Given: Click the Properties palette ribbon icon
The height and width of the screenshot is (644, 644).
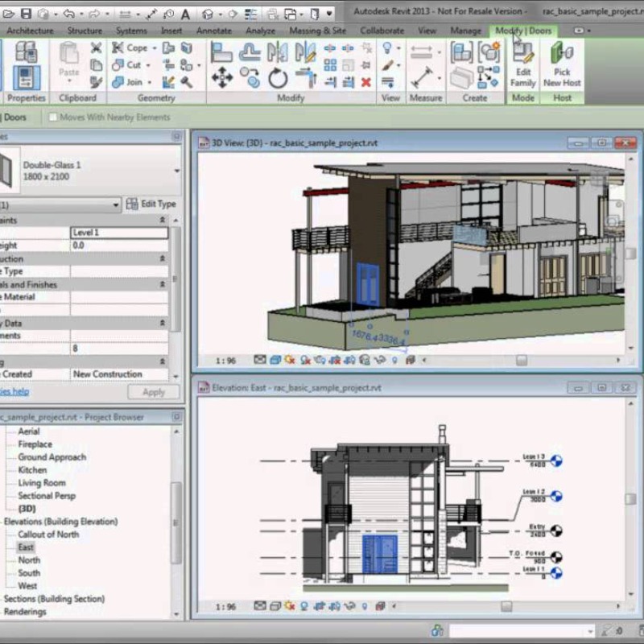Looking at the screenshot, I should (x=27, y=77).
